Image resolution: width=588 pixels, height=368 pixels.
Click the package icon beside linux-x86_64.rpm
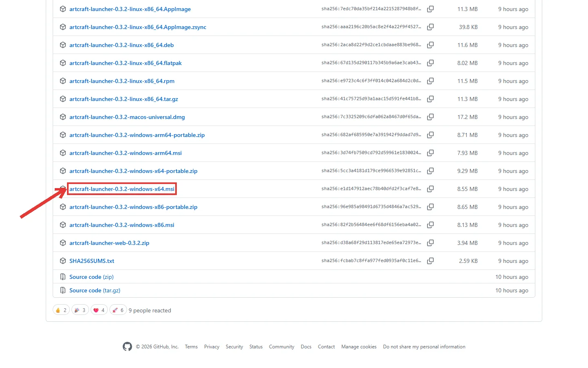click(x=63, y=81)
